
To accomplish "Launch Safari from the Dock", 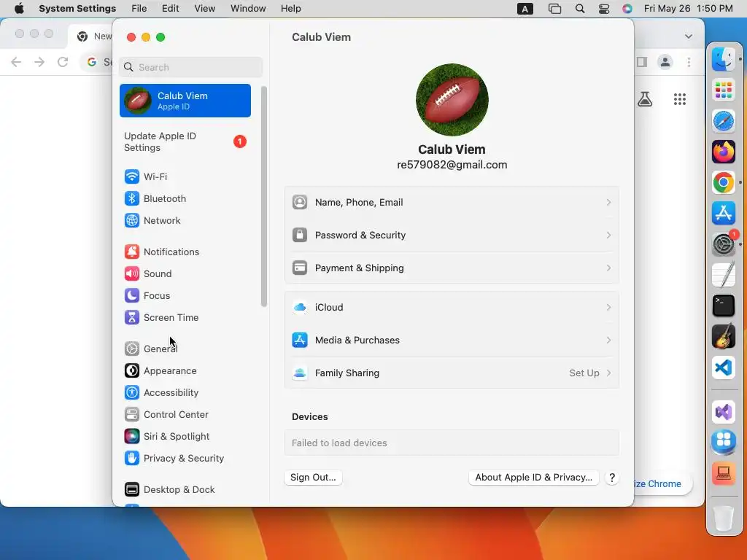I will (x=723, y=121).
